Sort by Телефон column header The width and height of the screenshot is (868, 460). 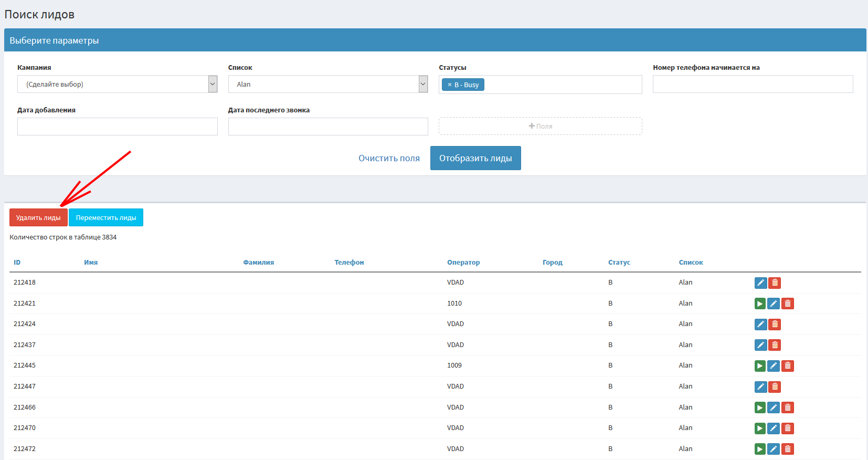349,263
